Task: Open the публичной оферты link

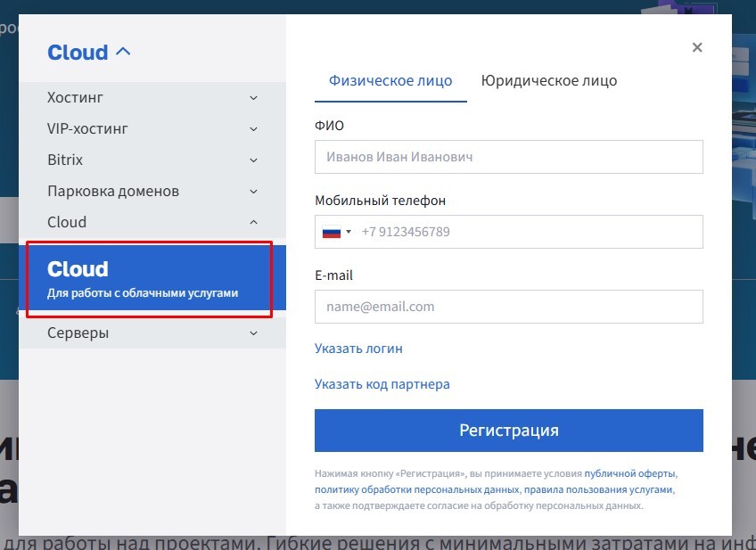Action: 629,474
